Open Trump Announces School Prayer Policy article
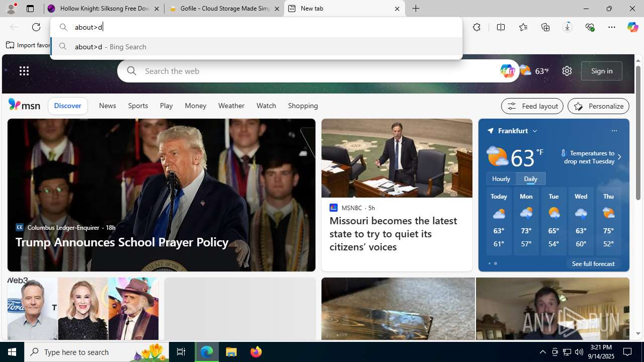The width and height of the screenshot is (644, 362). click(x=122, y=242)
